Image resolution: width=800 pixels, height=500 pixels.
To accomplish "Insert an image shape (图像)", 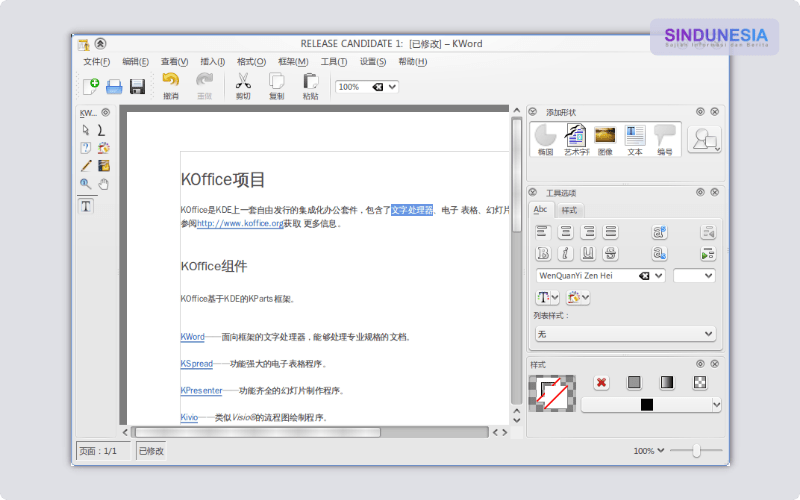I will 605,139.
